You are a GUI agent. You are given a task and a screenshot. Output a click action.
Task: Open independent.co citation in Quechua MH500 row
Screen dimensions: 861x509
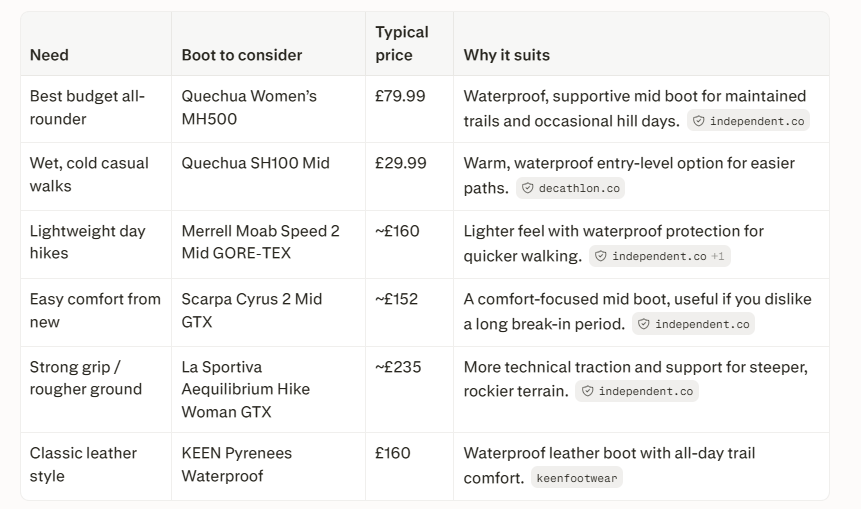tap(748, 121)
